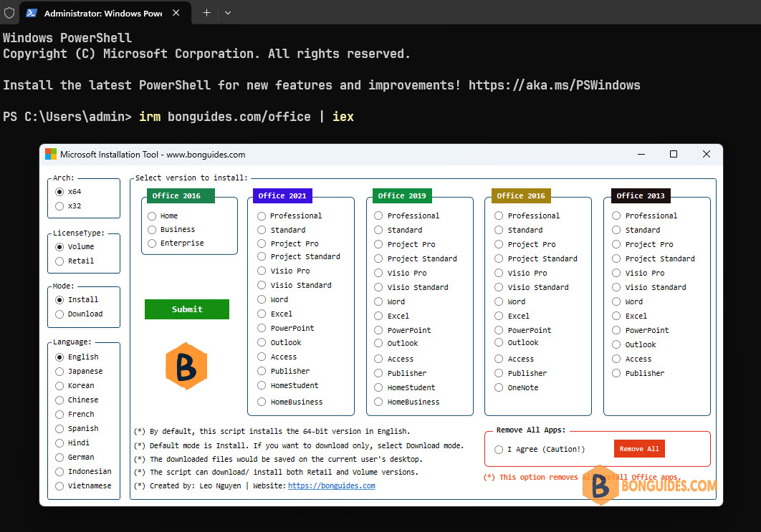This screenshot has height=532, width=761.
Task: Click the red Remove All button
Action: point(639,449)
